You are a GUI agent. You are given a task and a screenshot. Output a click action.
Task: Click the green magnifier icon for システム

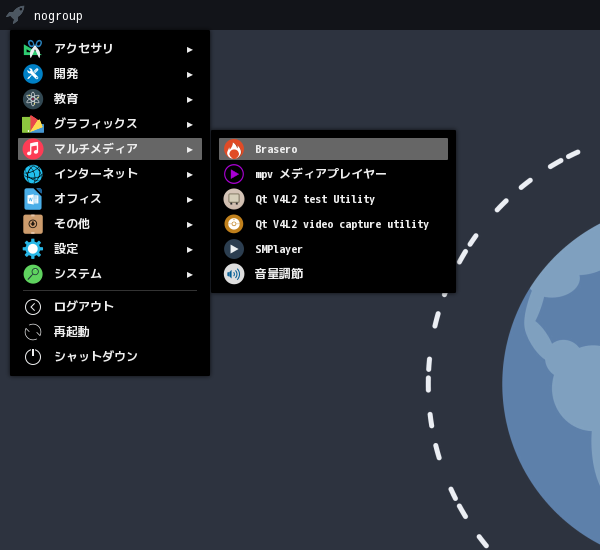tap(33, 274)
